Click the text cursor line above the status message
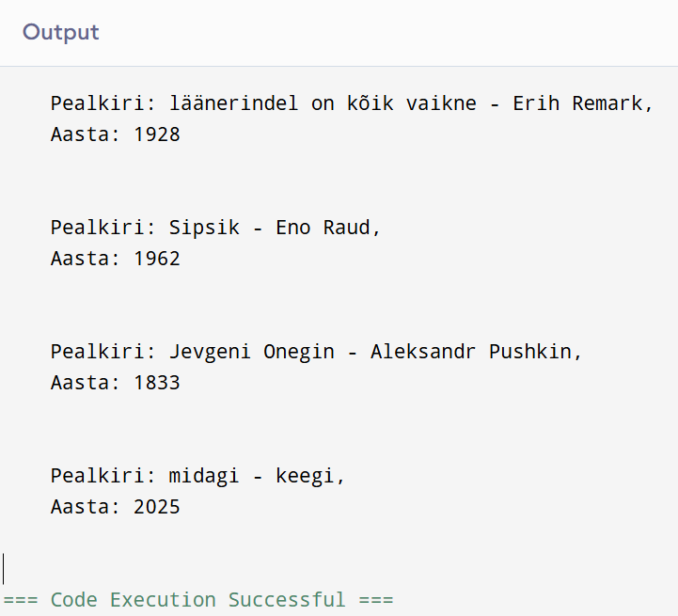This screenshot has width=678, height=616. pos(4,568)
